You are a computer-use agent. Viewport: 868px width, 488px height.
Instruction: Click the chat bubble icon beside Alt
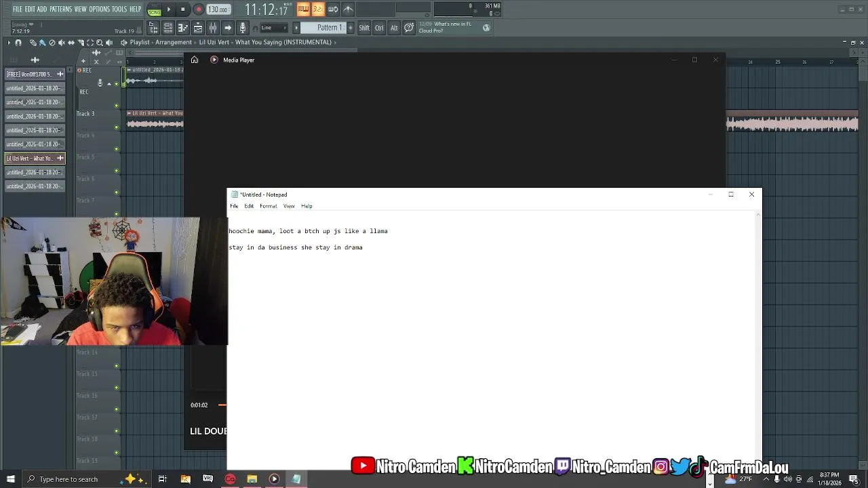(409, 28)
